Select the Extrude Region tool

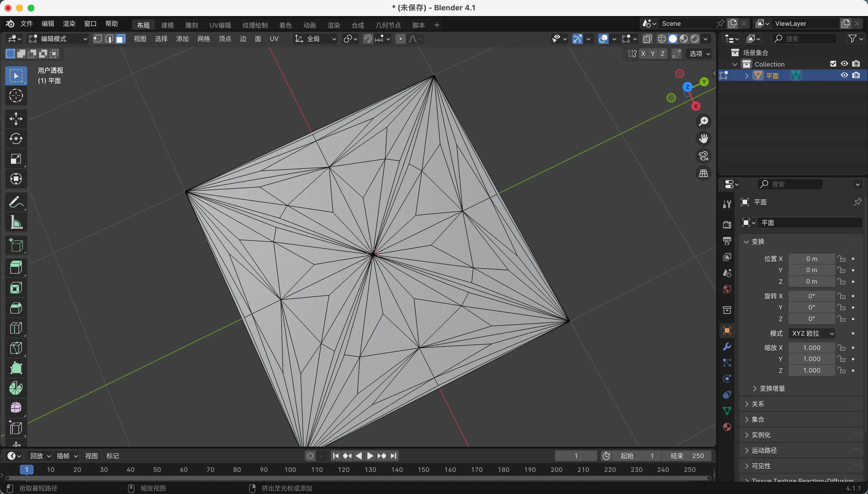[15, 267]
